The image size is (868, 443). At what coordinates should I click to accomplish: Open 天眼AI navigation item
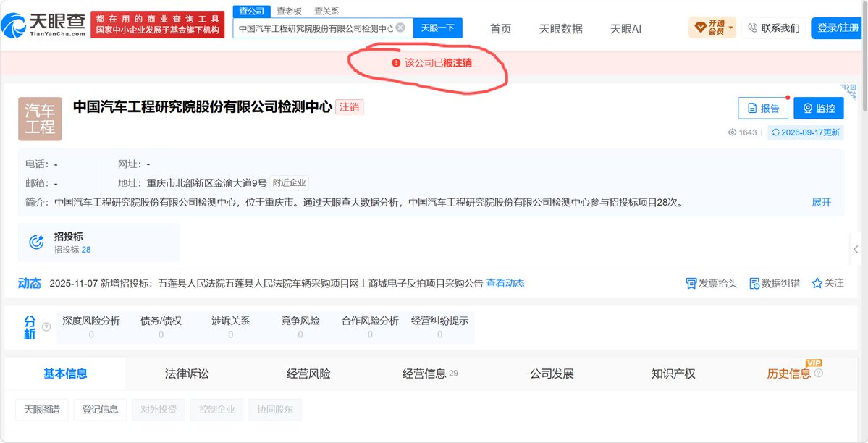tap(625, 29)
